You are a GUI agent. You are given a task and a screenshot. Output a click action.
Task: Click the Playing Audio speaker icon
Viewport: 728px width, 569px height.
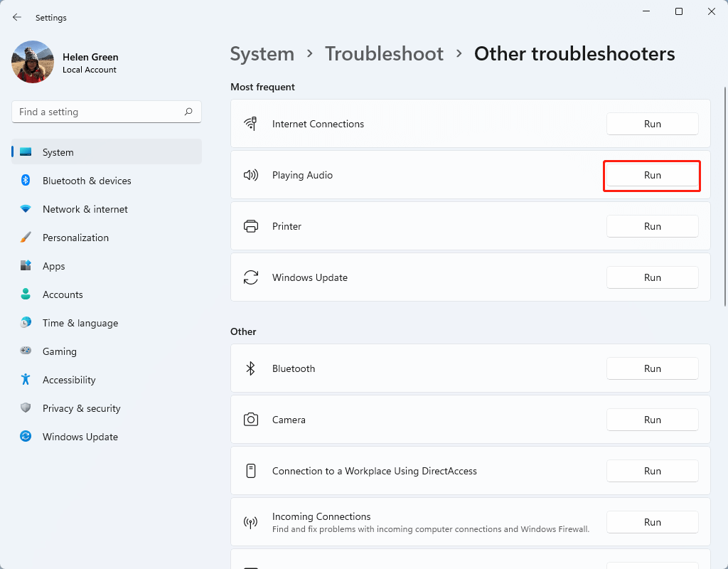coord(251,175)
